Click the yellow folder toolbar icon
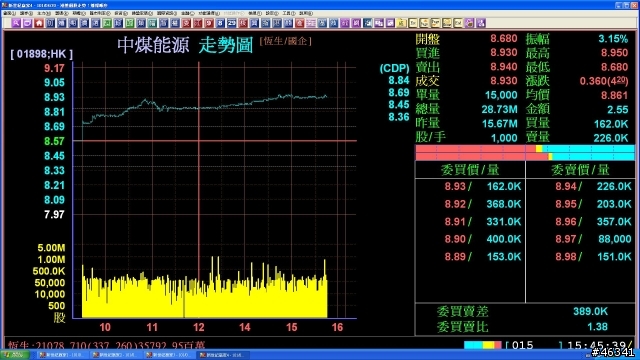The width and height of the screenshot is (640, 360). tap(401, 23)
